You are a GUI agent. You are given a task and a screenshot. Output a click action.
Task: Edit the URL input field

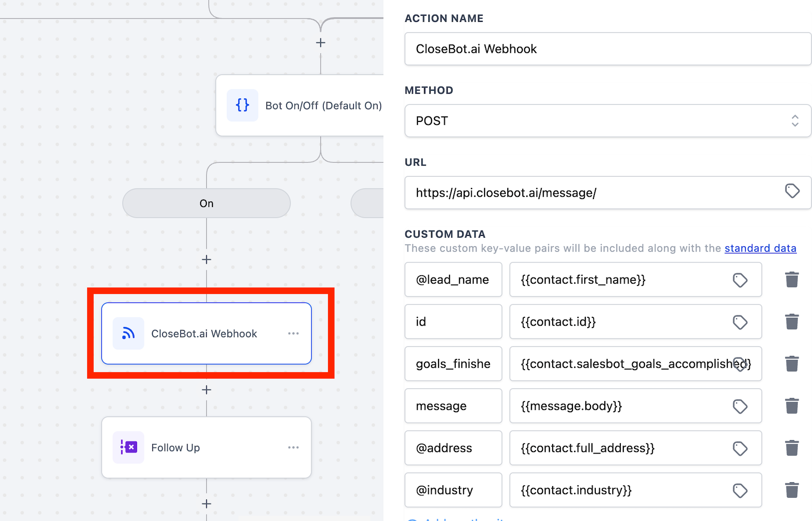[608, 193]
